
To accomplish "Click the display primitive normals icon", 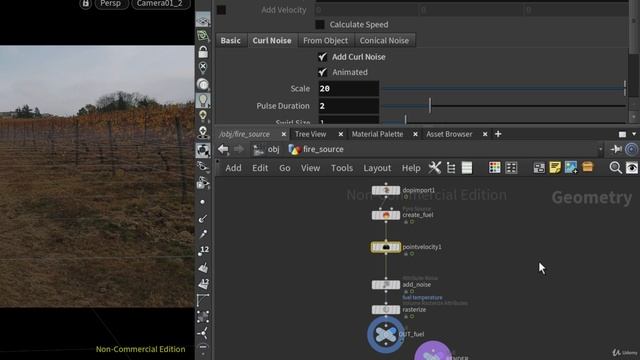I will click(x=203, y=267).
